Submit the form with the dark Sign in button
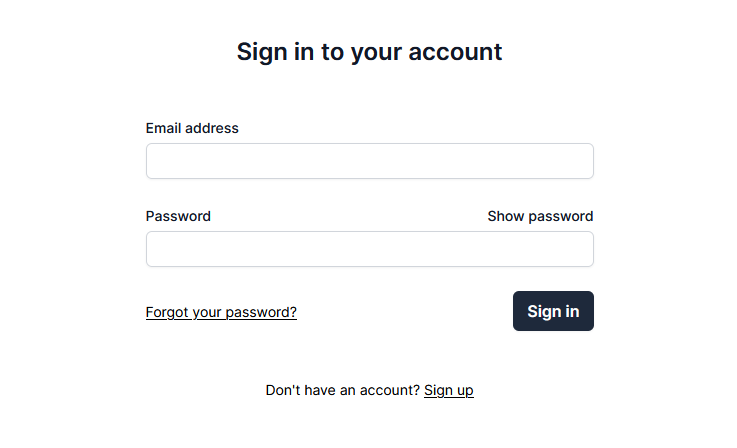737x448 pixels. tap(553, 311)
